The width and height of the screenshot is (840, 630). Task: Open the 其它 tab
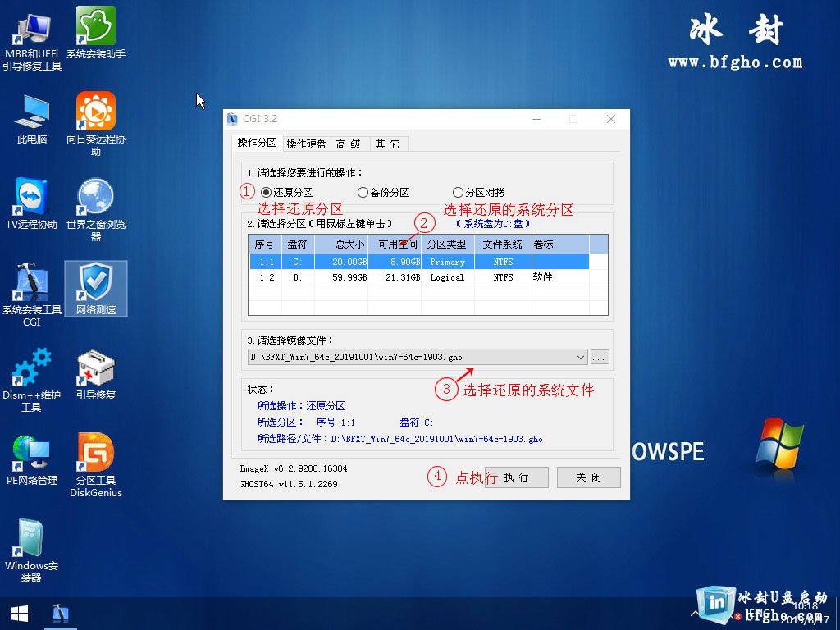tap(388, 144)
